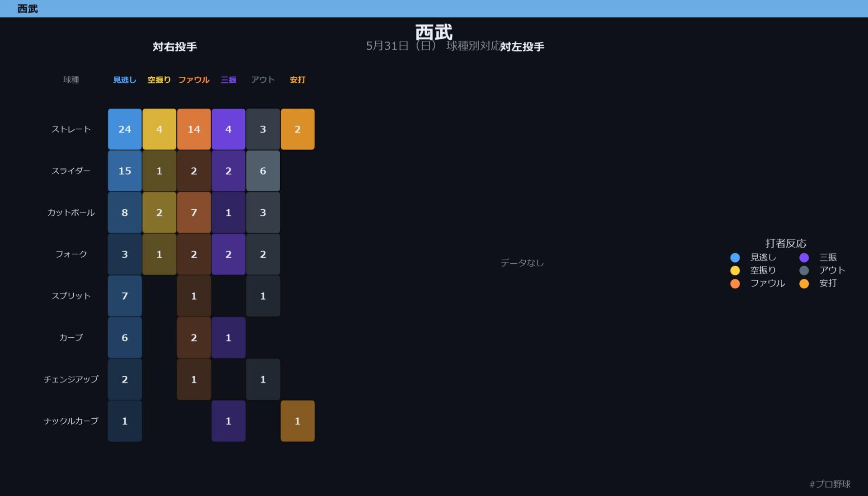Click ナックルカーブ 三振 cell showing 1
The width and height of the screenshot is (868, 496).
pos(228,421)
